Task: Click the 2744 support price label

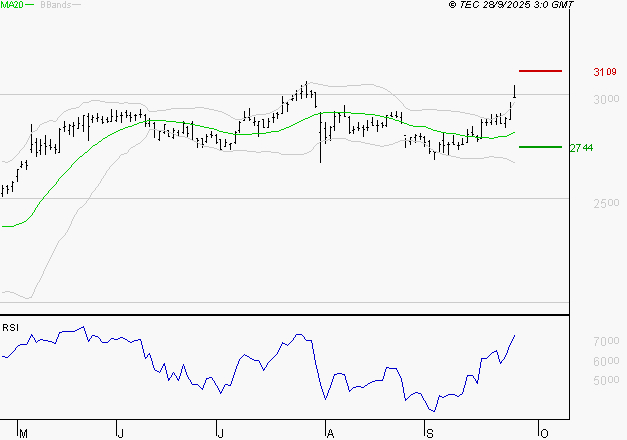Action: [581, 148]
